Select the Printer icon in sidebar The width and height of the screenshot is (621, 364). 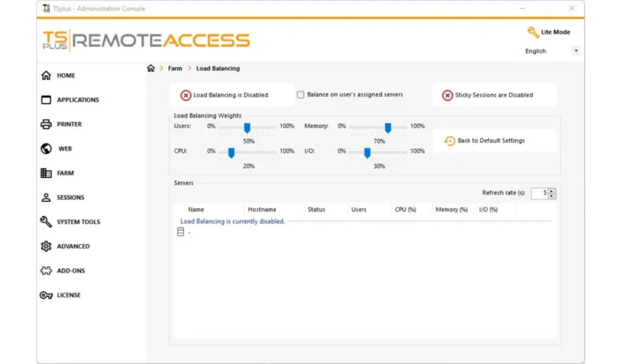click(46, 124)
